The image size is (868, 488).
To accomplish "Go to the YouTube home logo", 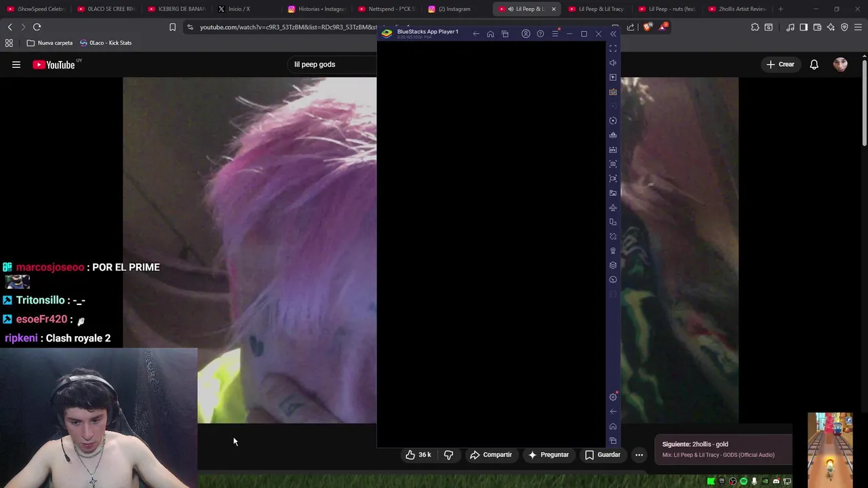I will tap(54, 64).
